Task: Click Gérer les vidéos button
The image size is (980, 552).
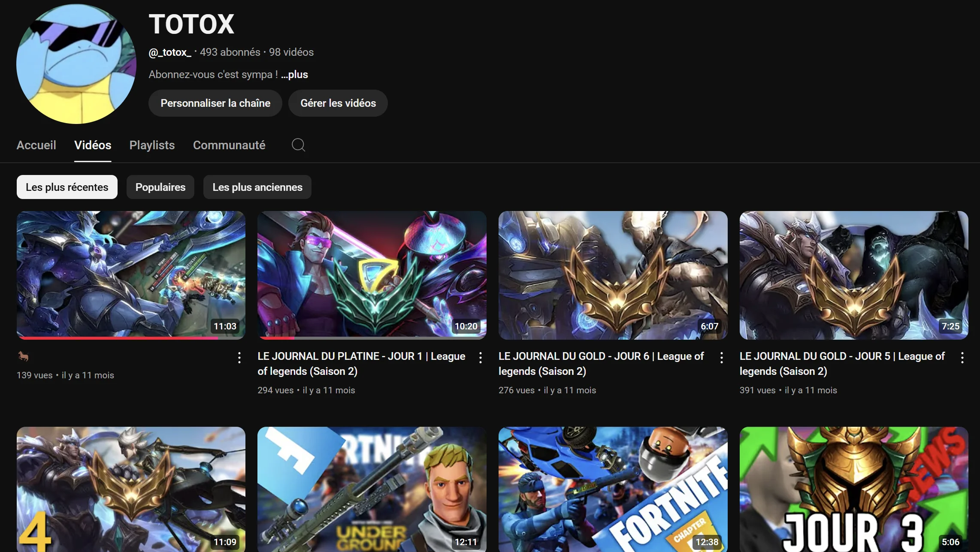Action: pyautogui.click(x=338, y=103)
